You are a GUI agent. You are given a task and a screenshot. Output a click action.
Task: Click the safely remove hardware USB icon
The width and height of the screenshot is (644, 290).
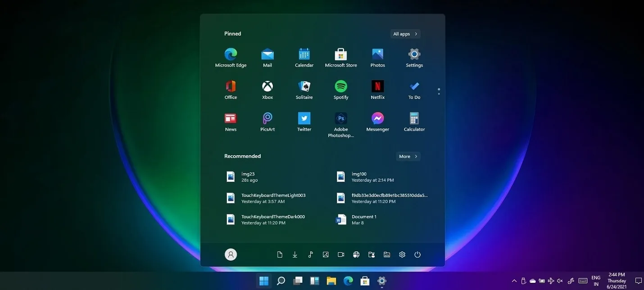pyautogui.click(x=524, y=281)
